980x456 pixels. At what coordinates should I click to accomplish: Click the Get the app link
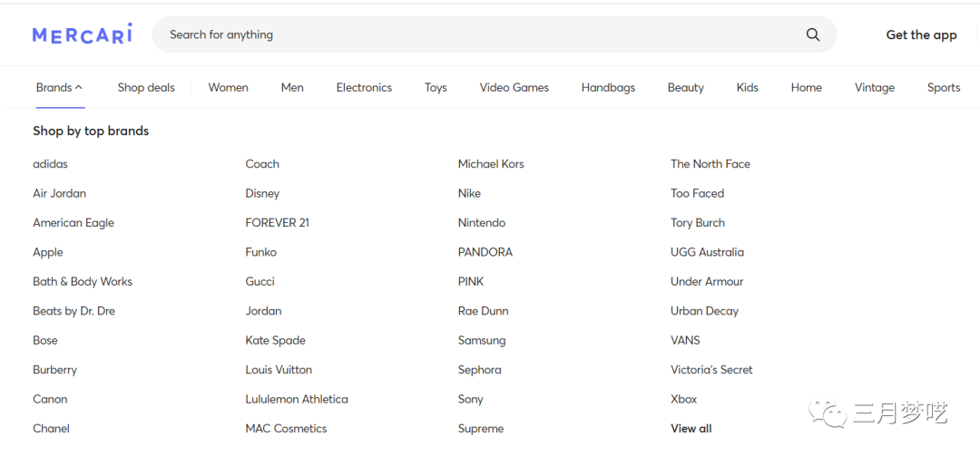pyautogui.click(x=921, y=34)
